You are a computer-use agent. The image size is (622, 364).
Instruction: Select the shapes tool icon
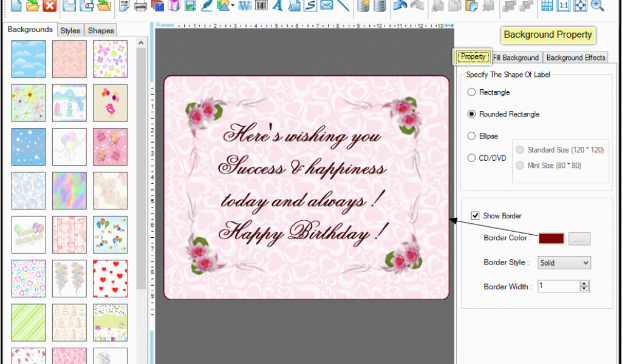point(224,5)
